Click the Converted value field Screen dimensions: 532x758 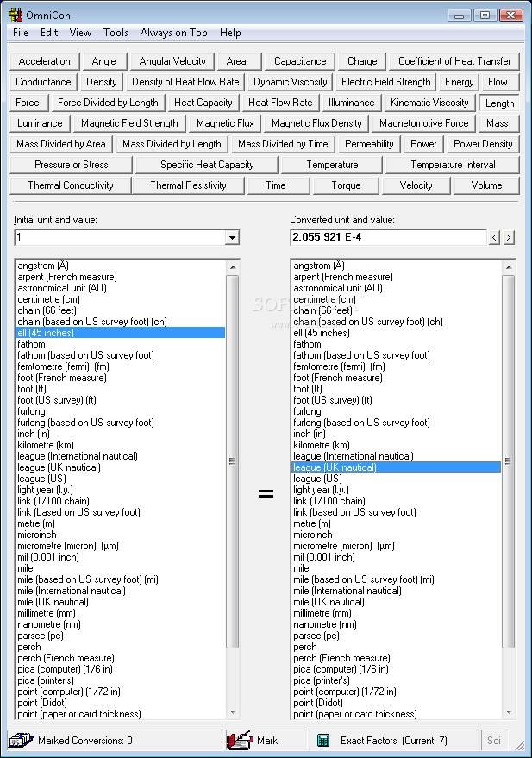click(389, 237)
